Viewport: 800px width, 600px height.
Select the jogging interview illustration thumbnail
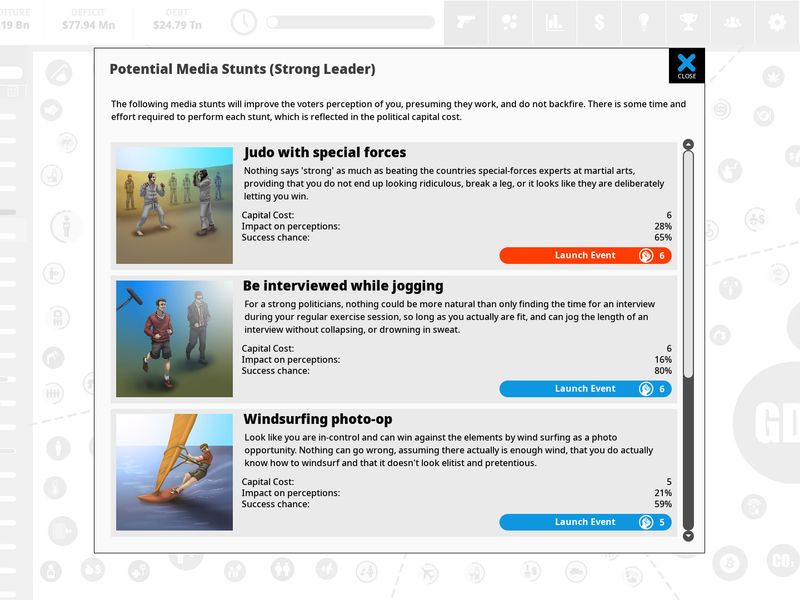click(x=174, y=339)
